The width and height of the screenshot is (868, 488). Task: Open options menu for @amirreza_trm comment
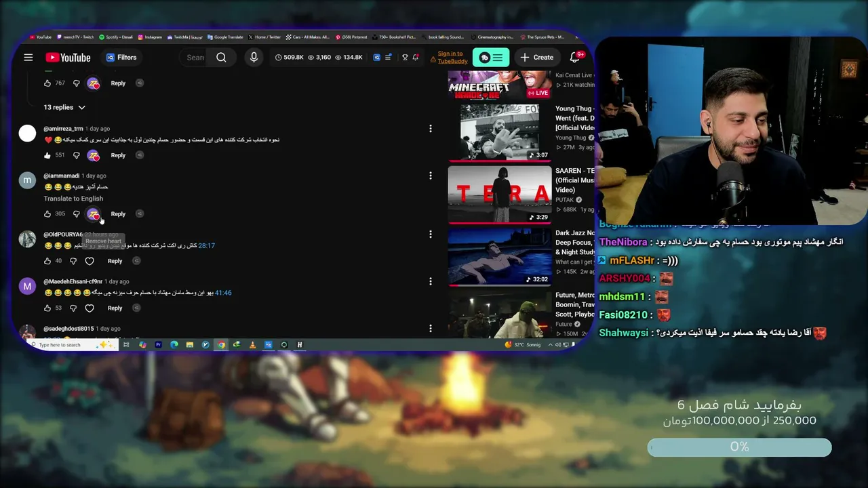coord(430,129)
